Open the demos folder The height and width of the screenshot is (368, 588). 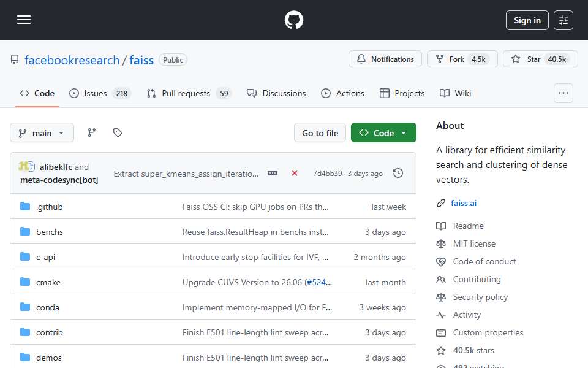click(49, 358)
